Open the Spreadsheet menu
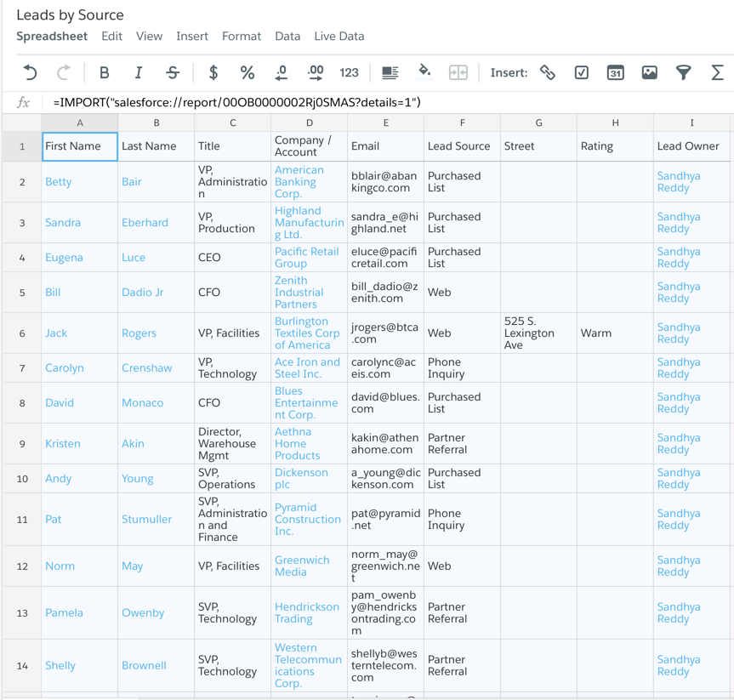Viewport: 734px width, 700px height. point(52,36)
